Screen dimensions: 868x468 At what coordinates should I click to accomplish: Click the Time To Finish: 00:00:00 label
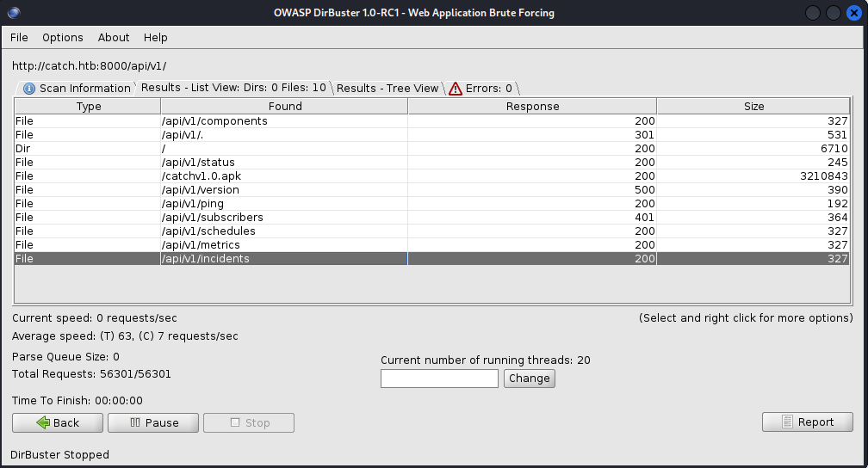77,401
